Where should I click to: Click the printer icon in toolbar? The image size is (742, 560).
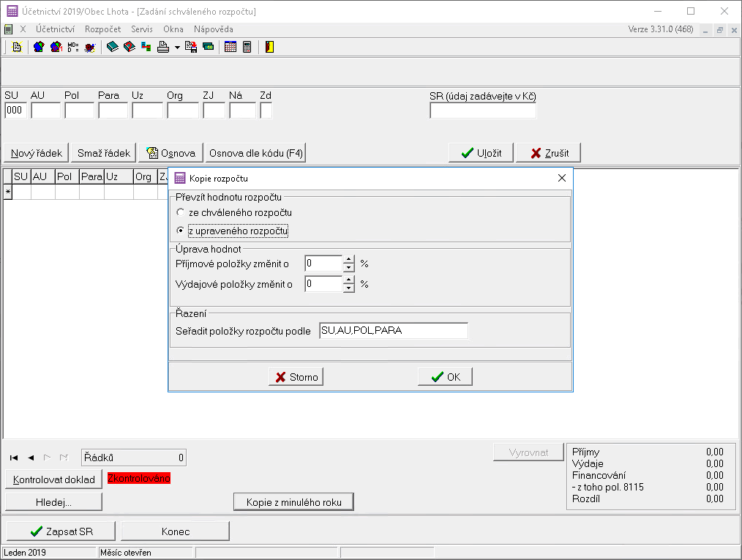coord(163,47)
